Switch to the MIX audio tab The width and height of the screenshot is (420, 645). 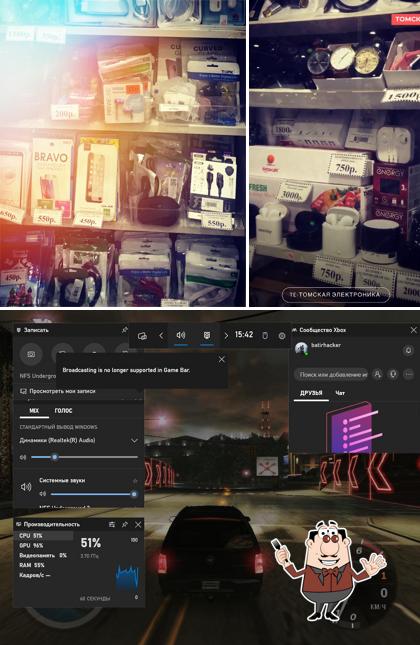point(34,411)
